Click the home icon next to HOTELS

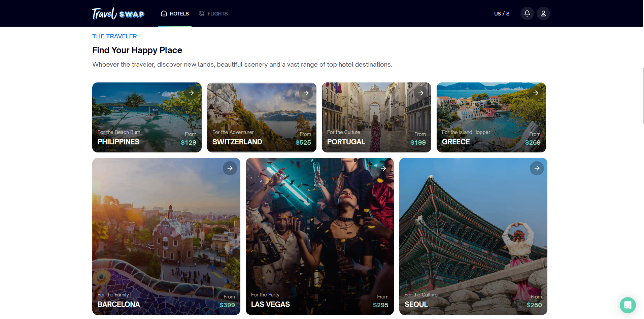click(164, 13)
